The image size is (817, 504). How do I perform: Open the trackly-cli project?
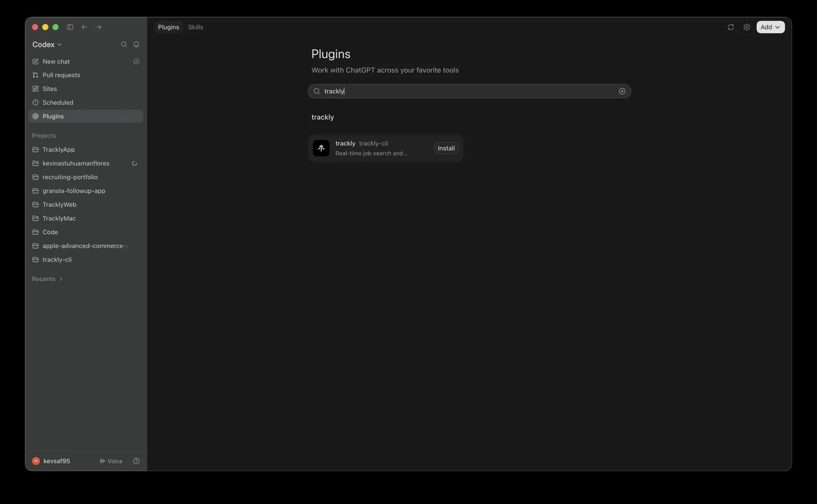pos(86,260)
